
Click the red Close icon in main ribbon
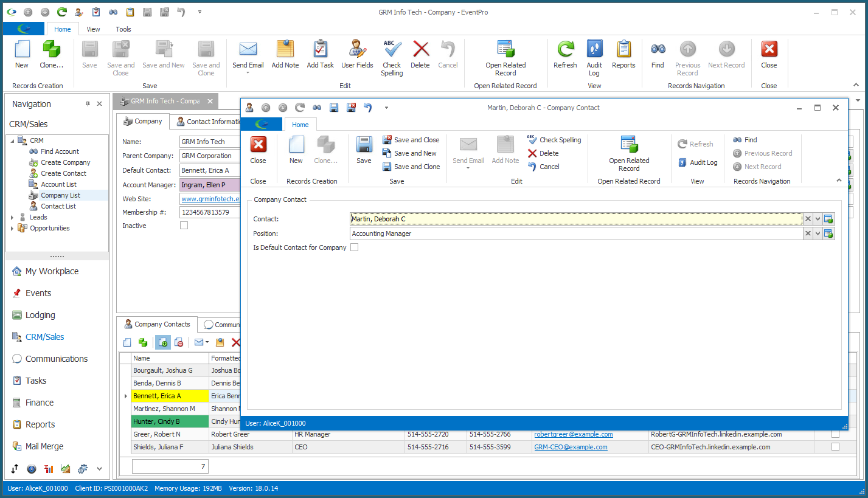point(769,55)
